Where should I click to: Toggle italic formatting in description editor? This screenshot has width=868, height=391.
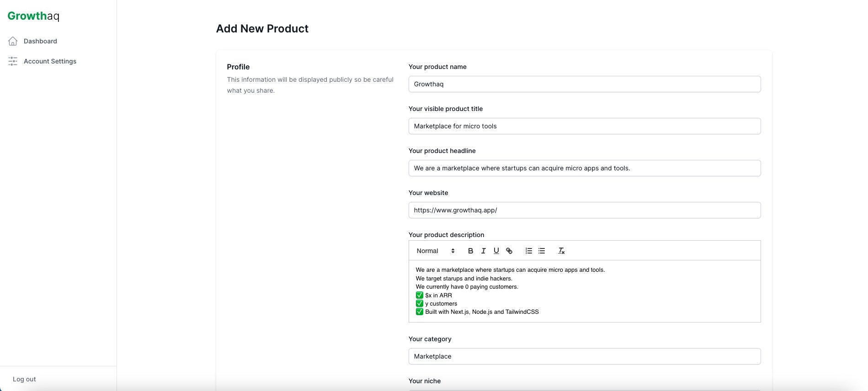tap(483, 251)
